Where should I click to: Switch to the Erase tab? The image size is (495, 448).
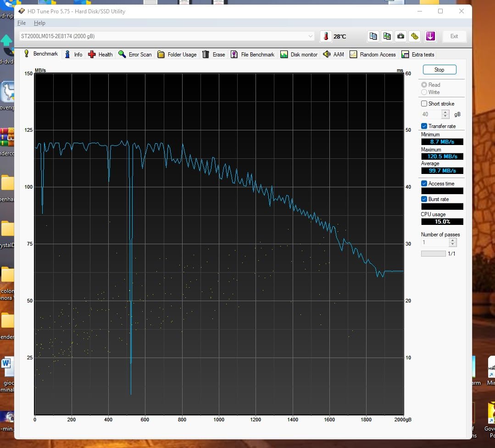[214, 54]
